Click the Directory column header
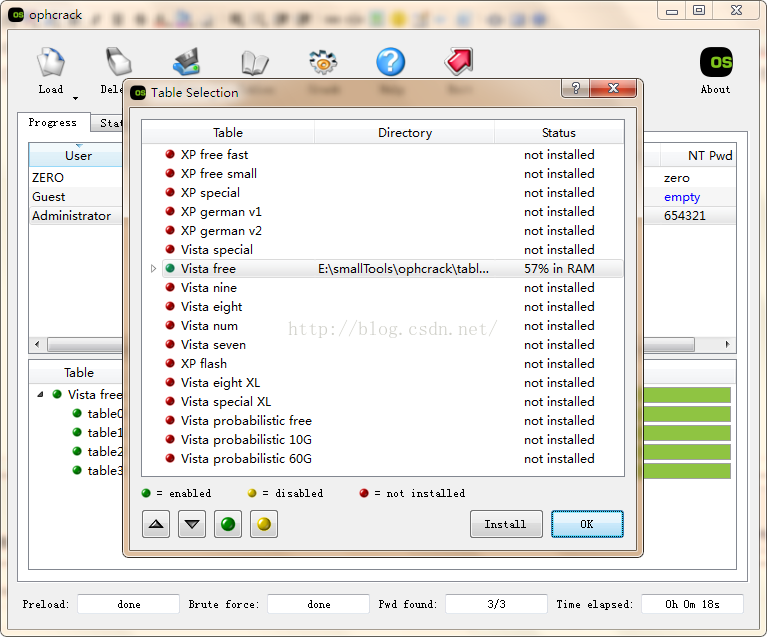This screenshot has height=637, width=767. click(405, 133)
